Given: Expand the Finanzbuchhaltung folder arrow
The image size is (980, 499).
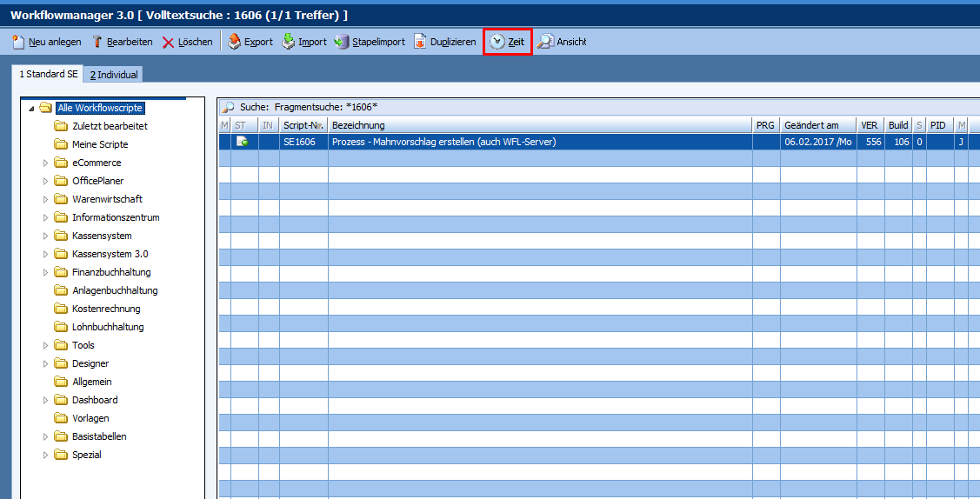Looking at the screenshot, I should 46,272.
